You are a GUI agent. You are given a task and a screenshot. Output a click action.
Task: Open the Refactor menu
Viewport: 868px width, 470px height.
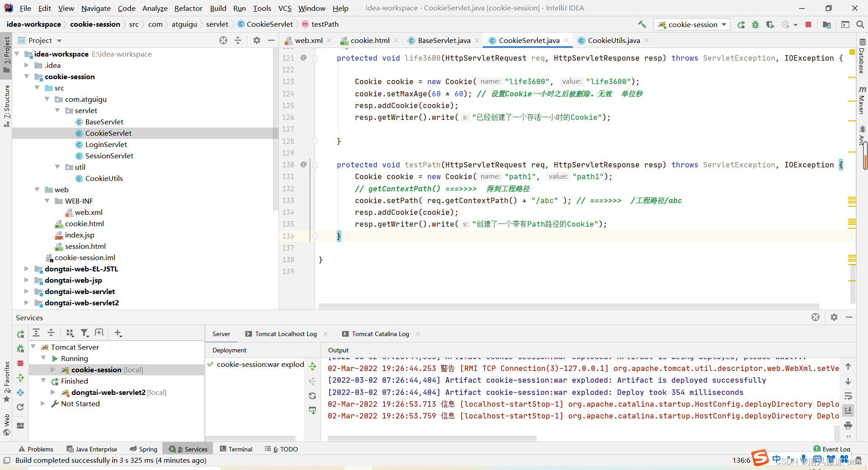point(188,8)
